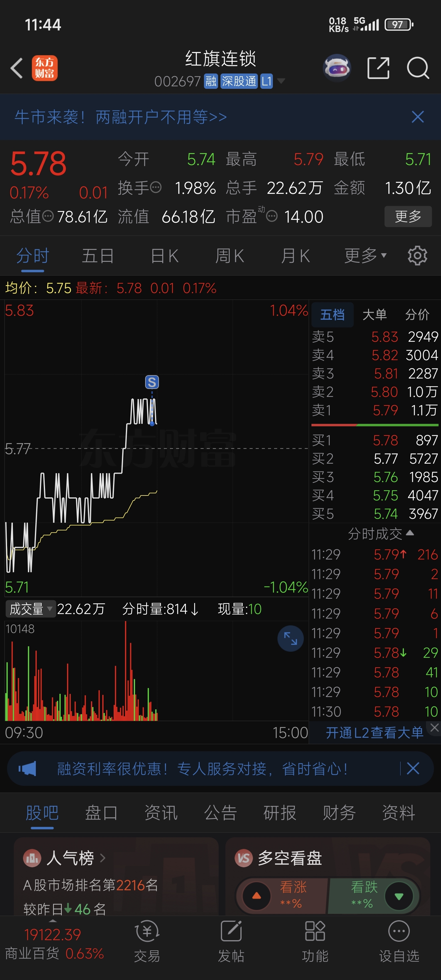Switch to 日K chart tab

[164, 256]
